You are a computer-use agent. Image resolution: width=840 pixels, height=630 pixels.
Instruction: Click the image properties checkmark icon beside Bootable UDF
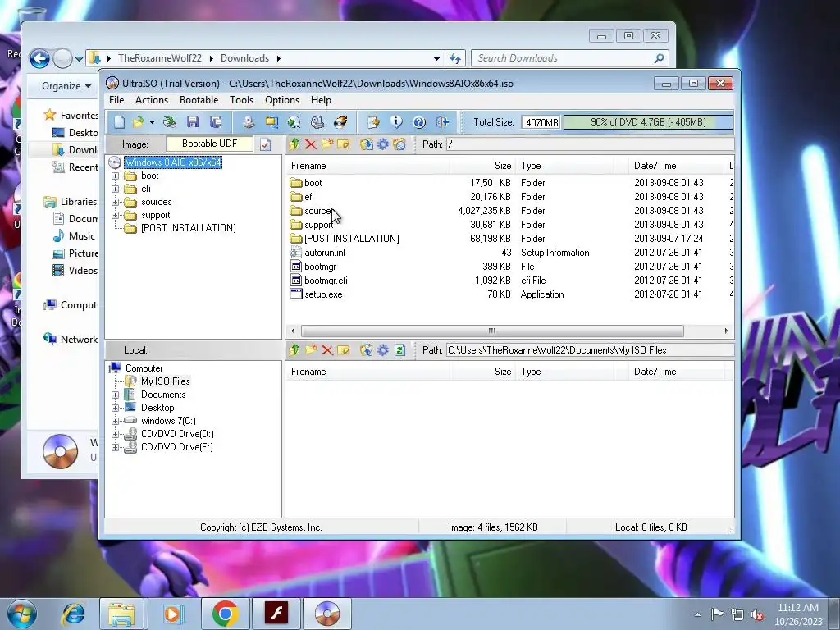click(265, 144)
